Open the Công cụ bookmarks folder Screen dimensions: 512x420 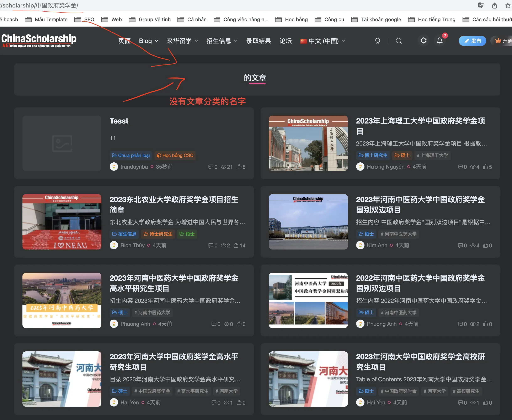click(329, 19)
